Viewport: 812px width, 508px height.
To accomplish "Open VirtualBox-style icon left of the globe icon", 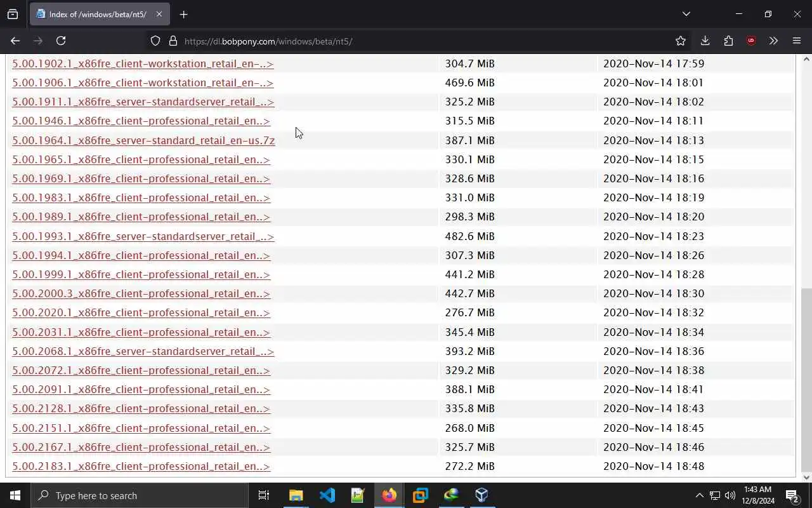I will coord(420,495).
